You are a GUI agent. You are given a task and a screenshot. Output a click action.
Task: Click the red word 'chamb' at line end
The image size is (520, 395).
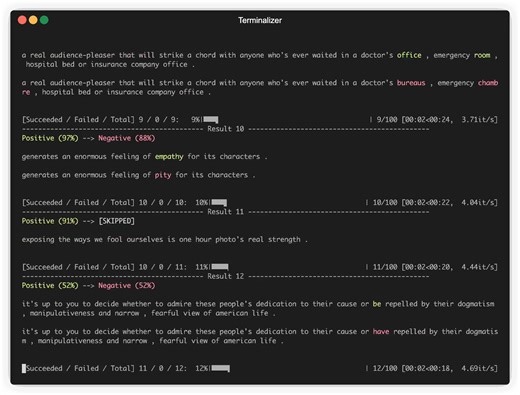(488, 83)
